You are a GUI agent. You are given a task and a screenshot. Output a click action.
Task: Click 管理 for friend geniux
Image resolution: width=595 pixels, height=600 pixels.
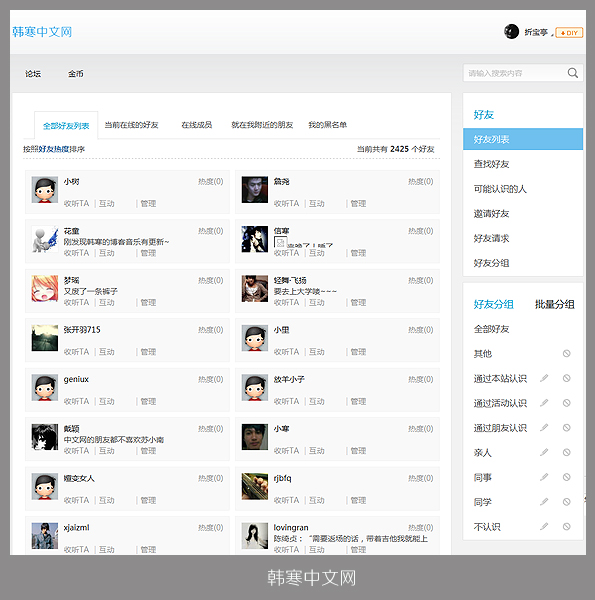coord(148,401)
